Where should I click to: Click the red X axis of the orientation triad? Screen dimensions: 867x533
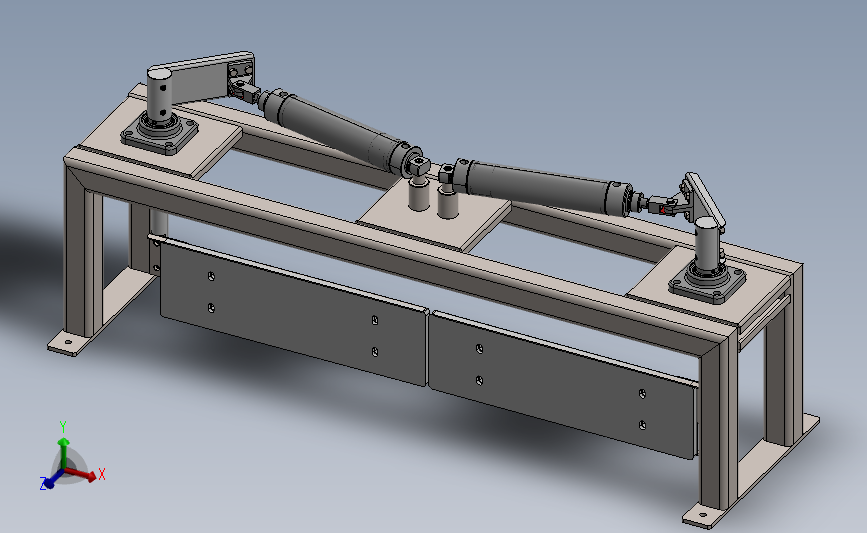[81, 474]
